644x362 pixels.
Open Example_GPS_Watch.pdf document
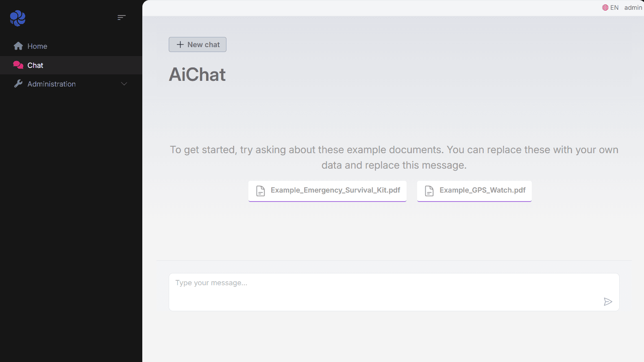[x=474, y=191]
